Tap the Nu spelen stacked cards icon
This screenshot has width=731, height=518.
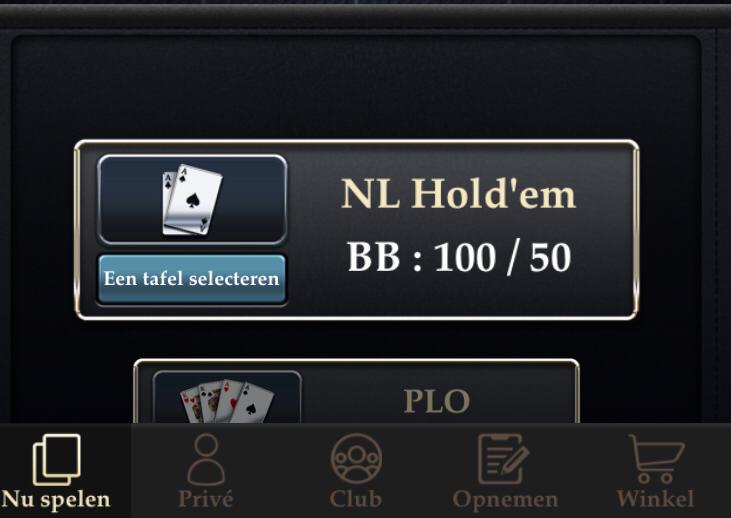[x=56, y=459]
